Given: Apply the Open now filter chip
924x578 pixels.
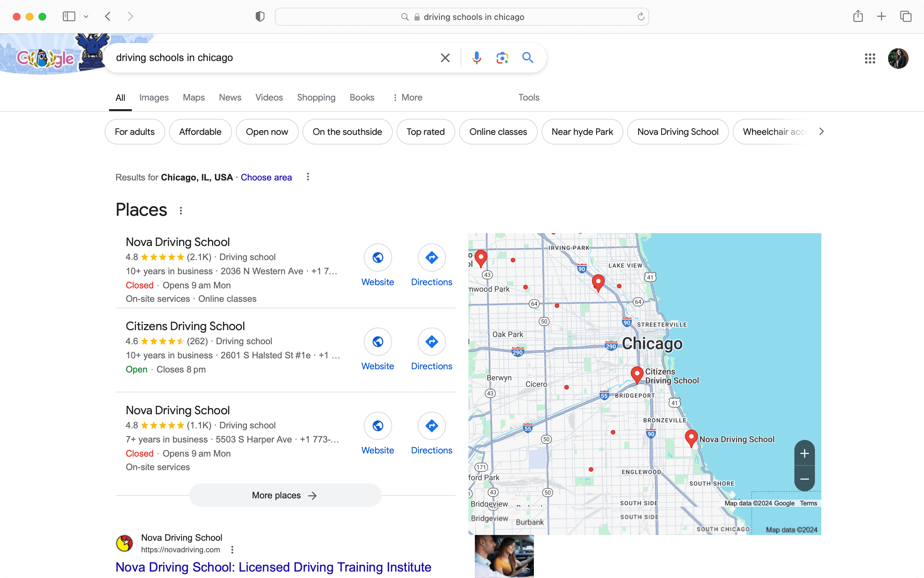Looking at the screenshot, I should [267, 132].
